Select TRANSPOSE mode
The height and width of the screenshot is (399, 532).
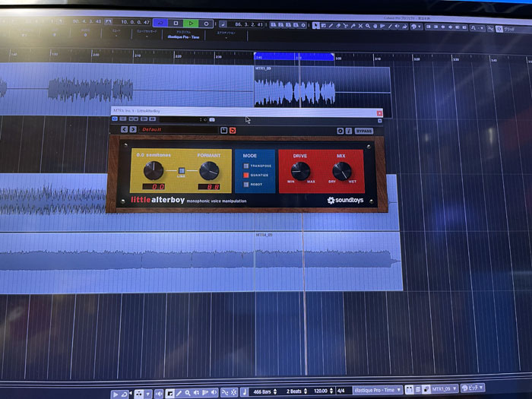coord(246,166)
